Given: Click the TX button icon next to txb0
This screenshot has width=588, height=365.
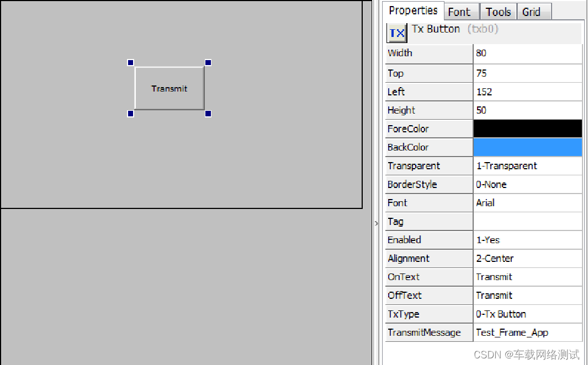Looking at the screenshot, I should 396,33.
